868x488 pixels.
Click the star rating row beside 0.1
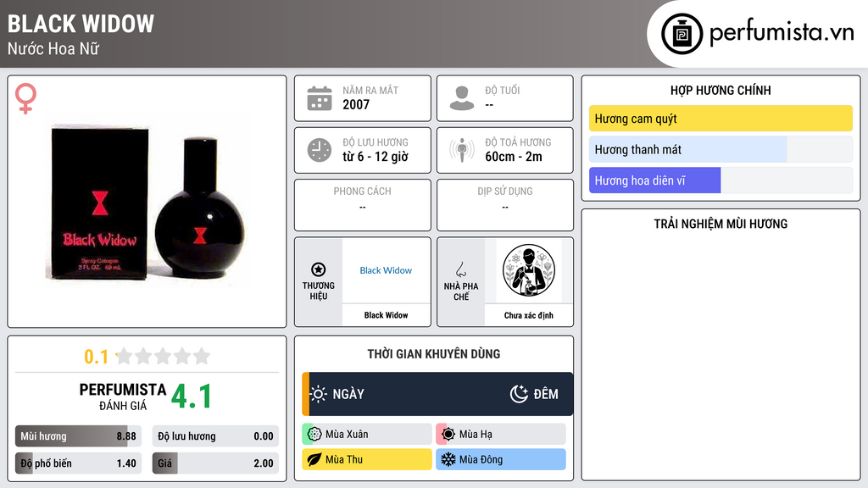164,356
